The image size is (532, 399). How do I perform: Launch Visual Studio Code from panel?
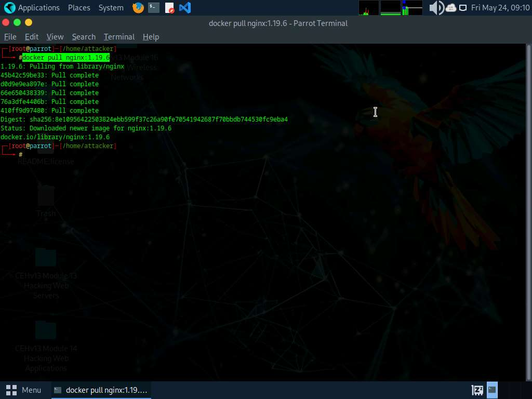tap(184, 8)
